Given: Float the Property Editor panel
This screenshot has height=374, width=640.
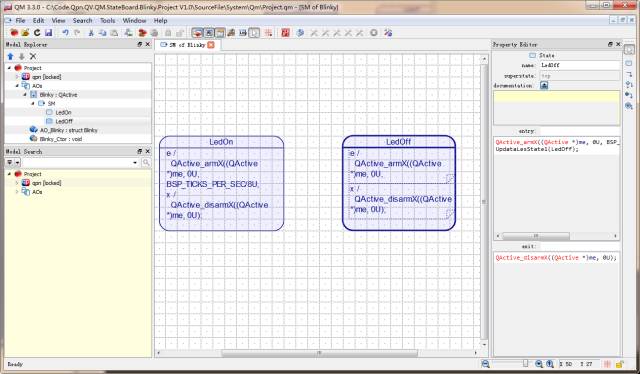Looking at the screenshot, I should pyautogui.click(x=610, y=44).
